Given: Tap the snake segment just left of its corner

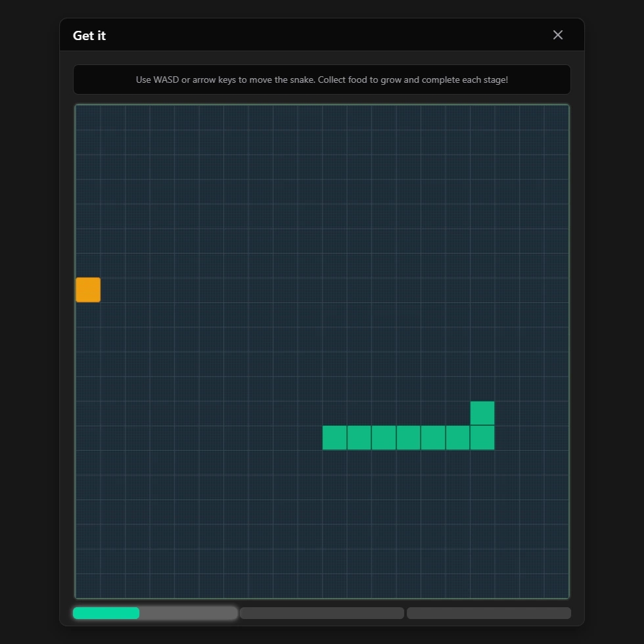Looking at the screenshot, I should [x=458, y=438].
